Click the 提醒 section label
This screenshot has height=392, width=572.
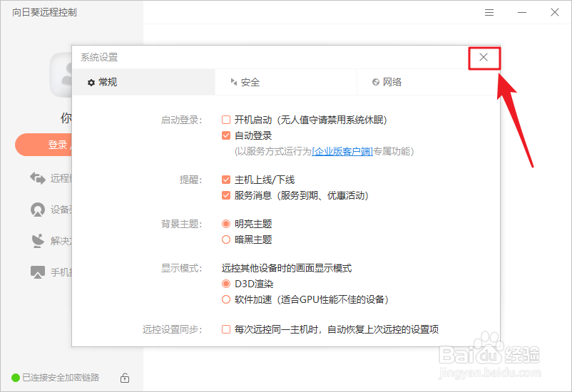click(x=190, y=180)
